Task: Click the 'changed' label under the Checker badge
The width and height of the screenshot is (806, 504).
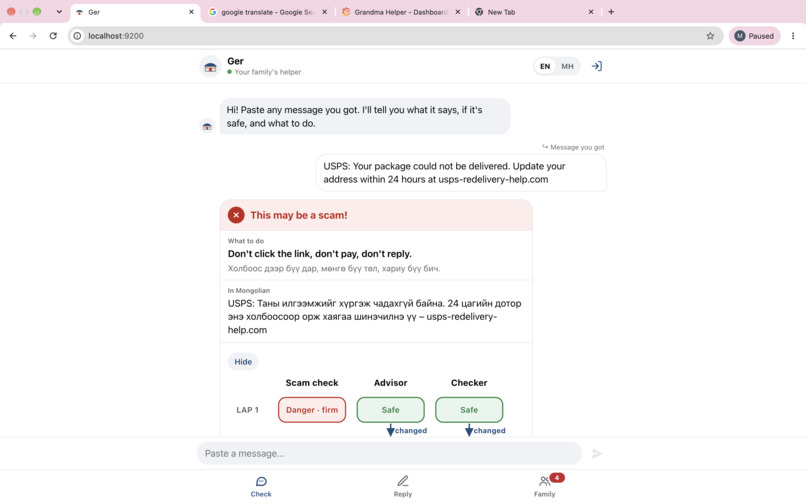Action: click(489, 430)
